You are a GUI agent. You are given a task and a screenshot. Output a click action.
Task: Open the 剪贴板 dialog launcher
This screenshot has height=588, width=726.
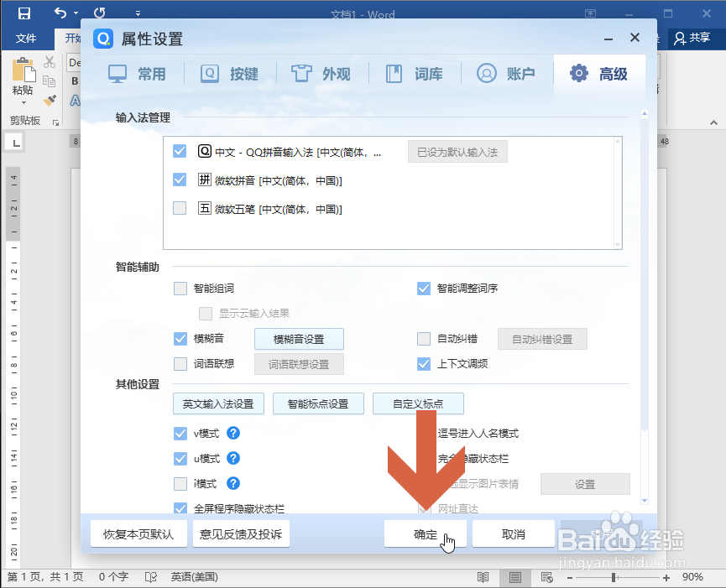(55, 122)
